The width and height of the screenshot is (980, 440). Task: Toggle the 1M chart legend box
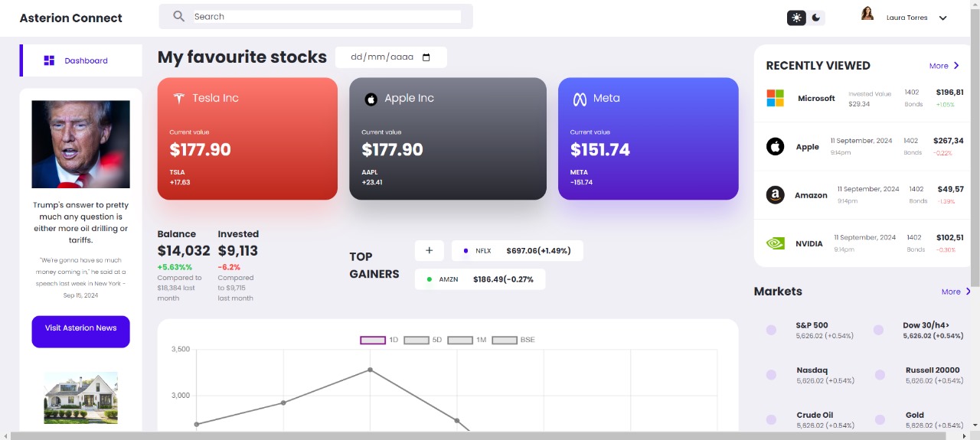460,340
